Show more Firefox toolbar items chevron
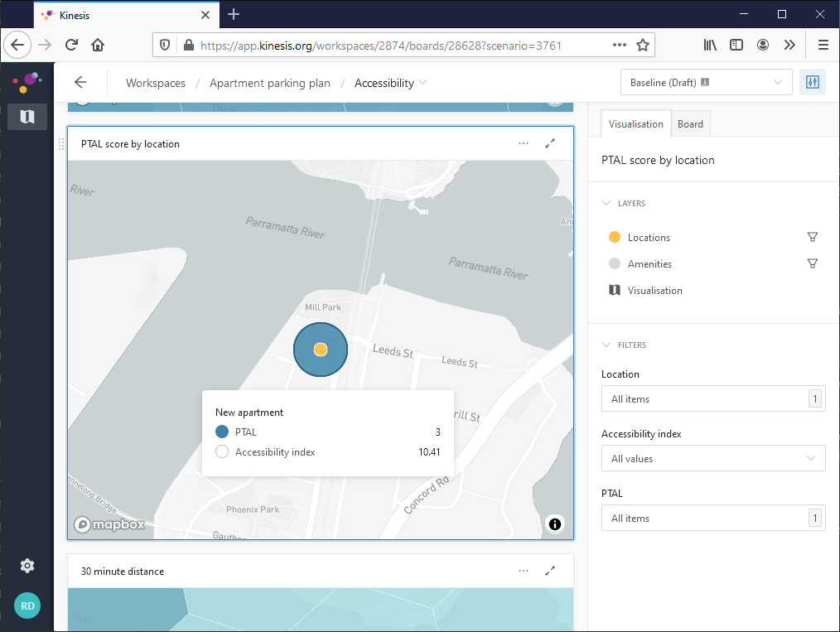840x632 pixels. 789,45
